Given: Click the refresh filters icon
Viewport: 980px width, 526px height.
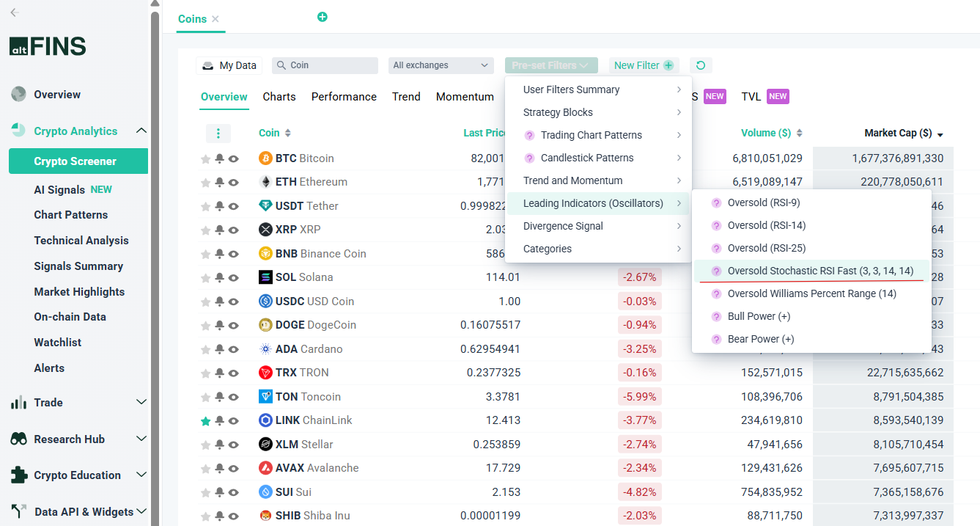Looking at the screenshot, I should coord(701,65).
